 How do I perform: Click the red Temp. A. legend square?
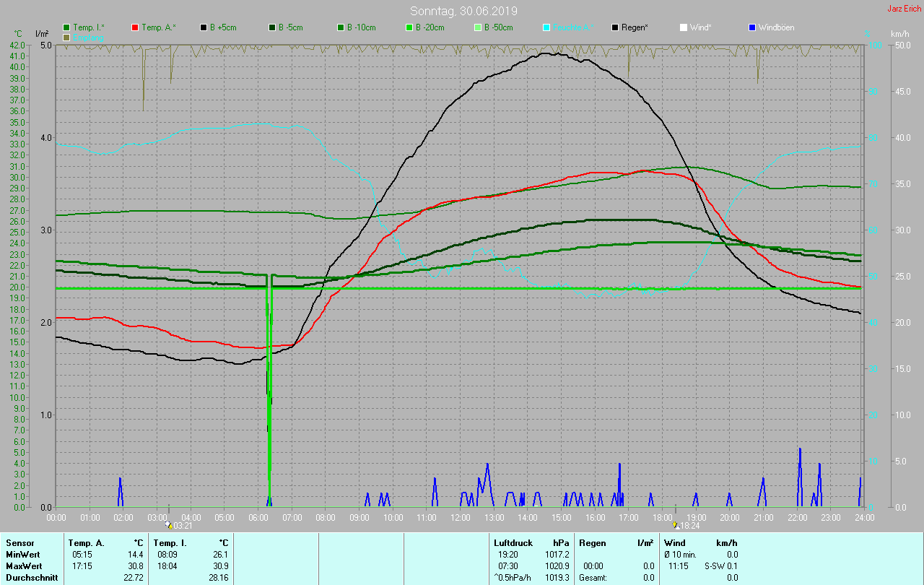[x=135, y=27]
